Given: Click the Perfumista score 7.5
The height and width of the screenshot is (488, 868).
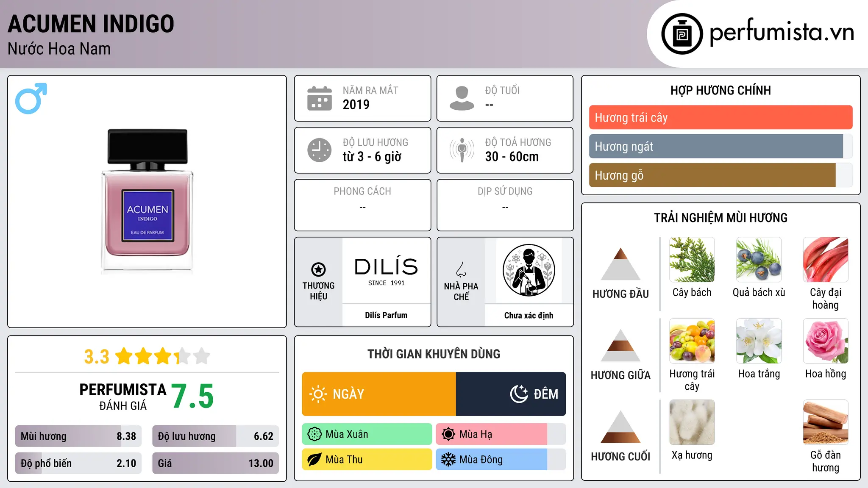Looking at the screenshot, I should point(192,396).
